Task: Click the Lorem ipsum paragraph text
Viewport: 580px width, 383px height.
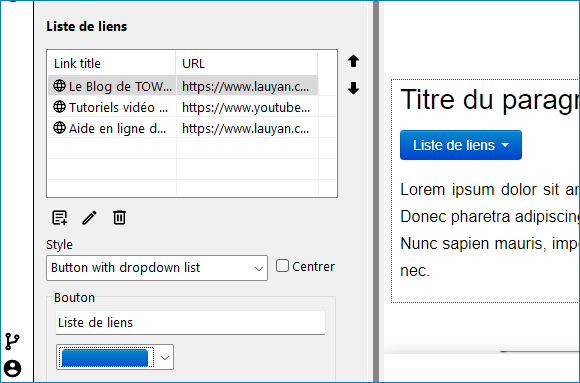Action: pyautogui.click(x=489, y=229)
